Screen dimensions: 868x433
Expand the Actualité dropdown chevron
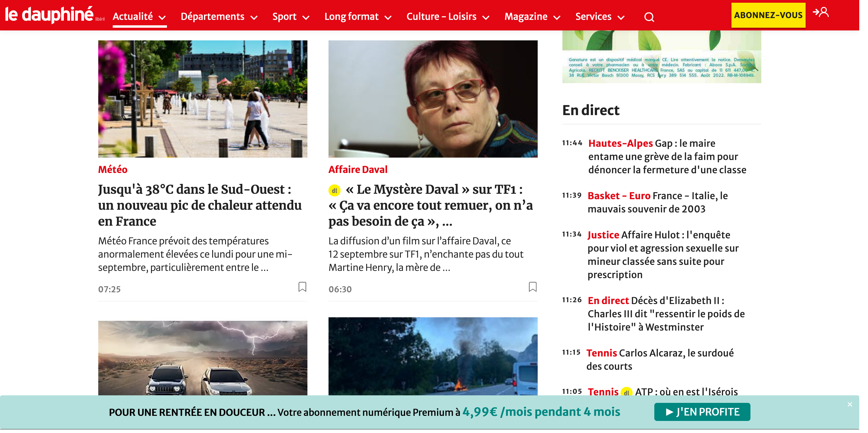(162, 17)
